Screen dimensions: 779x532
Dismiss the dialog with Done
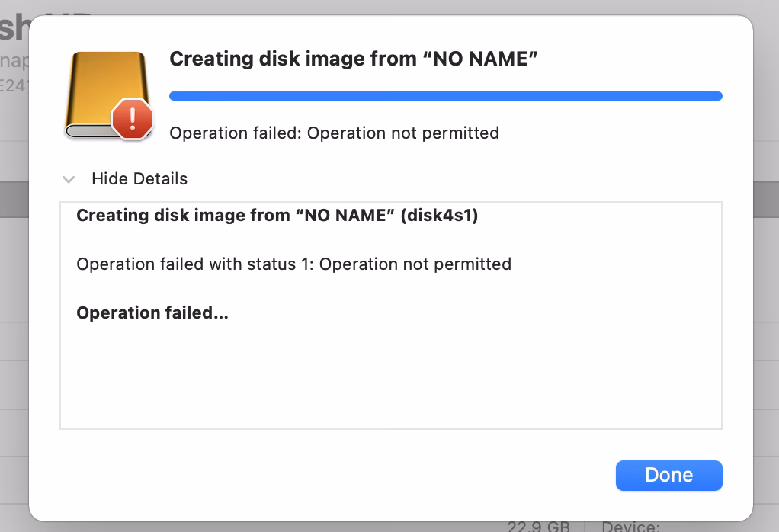(668, 475)
